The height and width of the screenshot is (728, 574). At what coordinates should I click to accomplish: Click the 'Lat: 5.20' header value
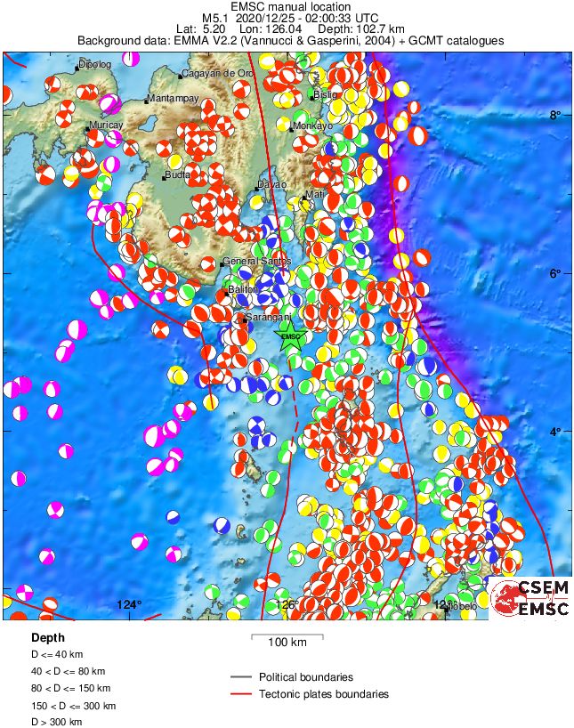tap(201, 29)
